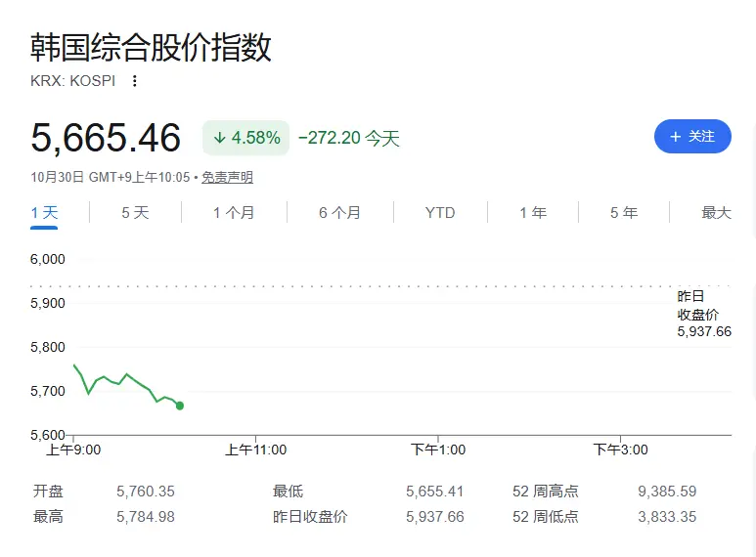756x557 pixels.
Task: Click the -272.20 今天 change text
Action: point(349,138)
